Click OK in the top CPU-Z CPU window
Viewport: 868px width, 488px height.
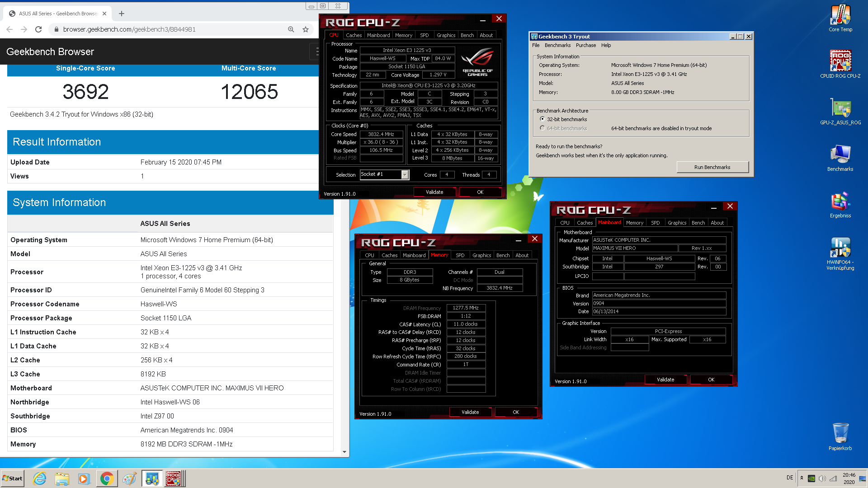480,192
